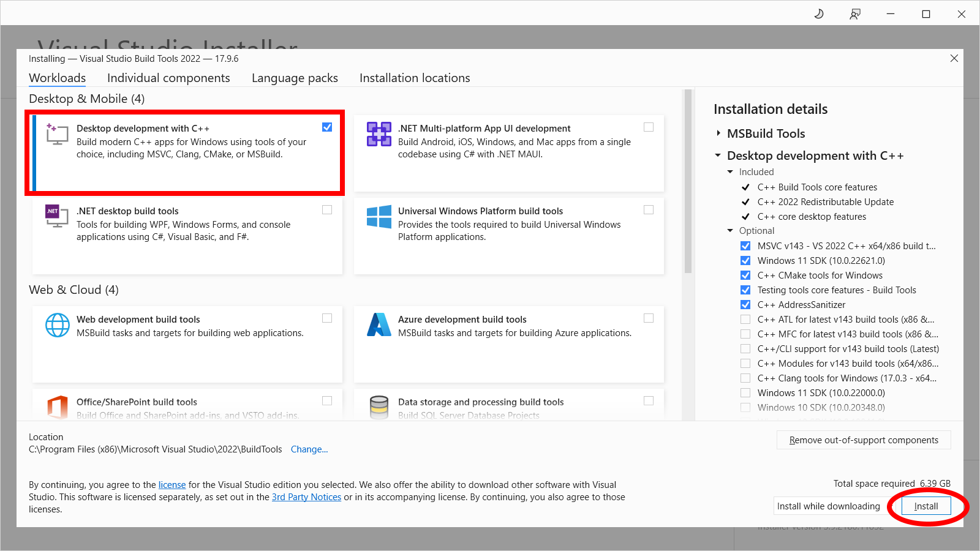Select the Universal Windows Platform build tools card
The image size is (980, 551).
[x=509, y=236]
